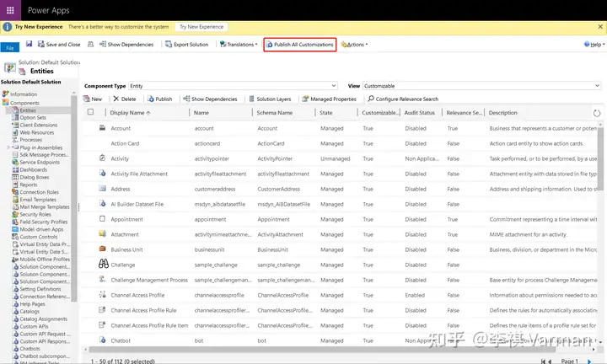The image size is (607, 364).
Task: Click the printer-style icon after Save and Close
Action: [x=90, y=44]
